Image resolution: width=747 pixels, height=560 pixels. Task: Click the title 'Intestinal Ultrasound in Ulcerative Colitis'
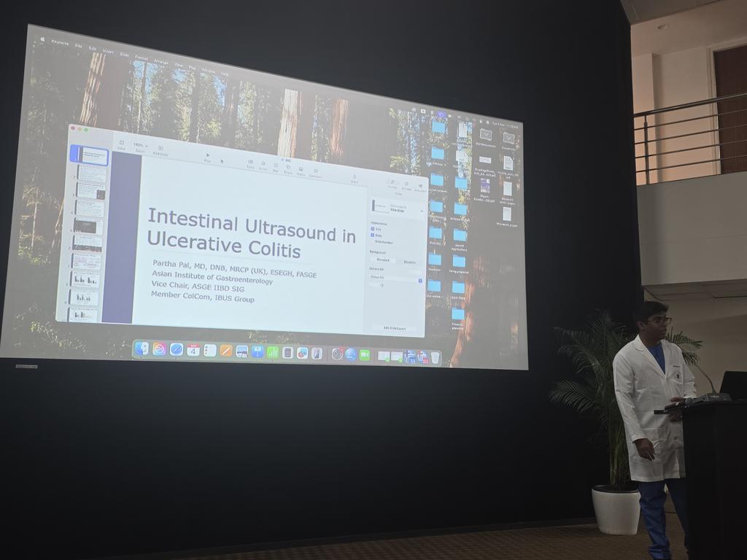252,233
